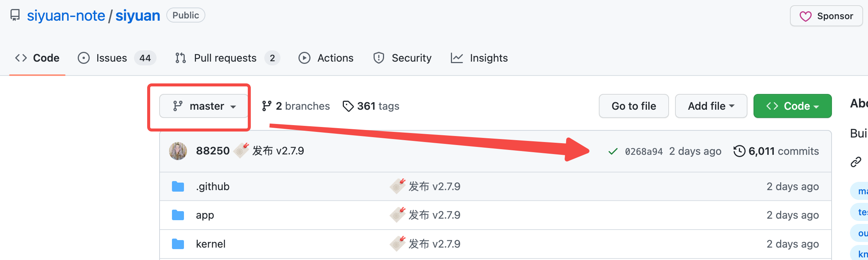Switch to the Issues tab
Image resolution: width=868 pixels, height=260 pixels.
point(112,58)
